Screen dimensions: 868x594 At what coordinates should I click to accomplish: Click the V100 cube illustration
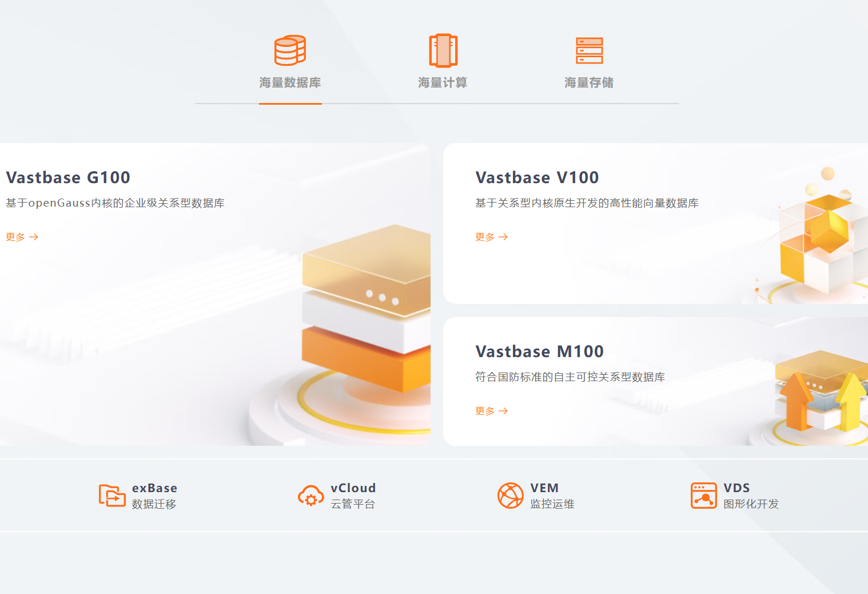click(823, 240)
